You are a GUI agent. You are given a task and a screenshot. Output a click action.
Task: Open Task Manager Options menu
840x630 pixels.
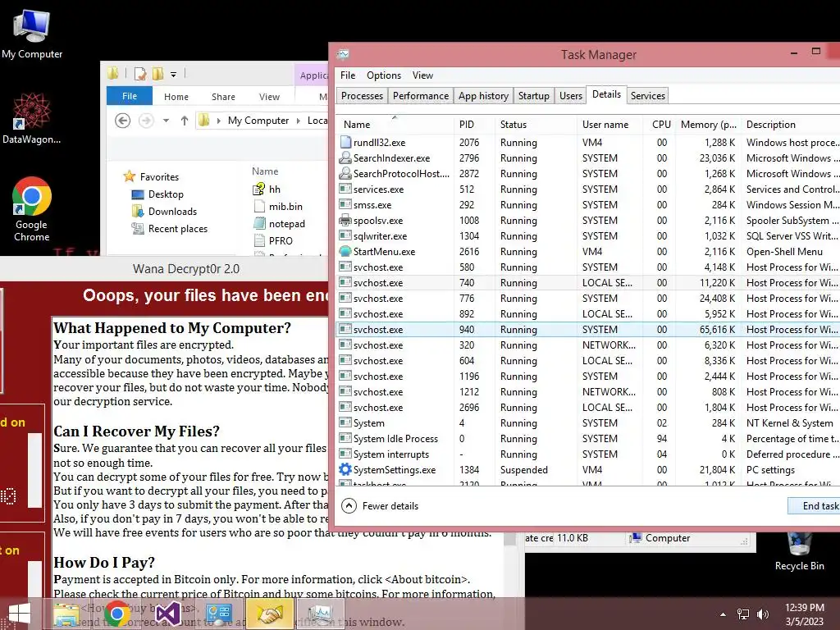[x=384, y=75]
